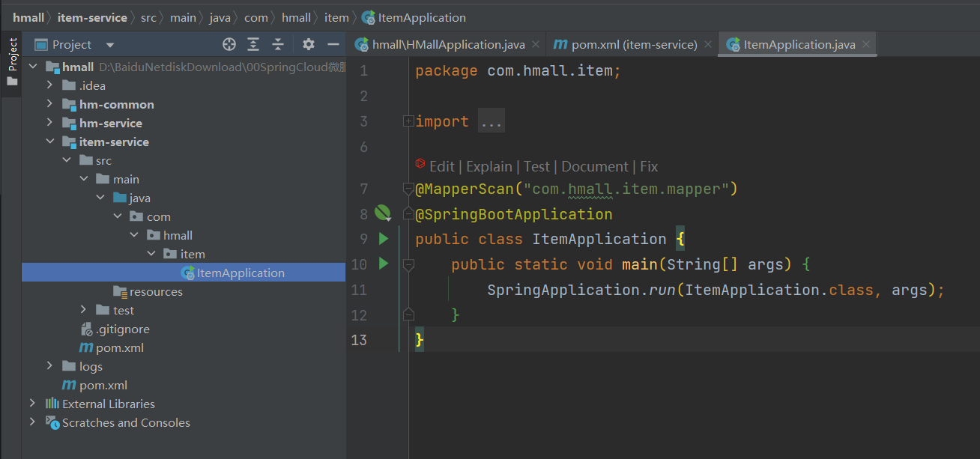Expand all nodes in Project panel

pos(254,44)
